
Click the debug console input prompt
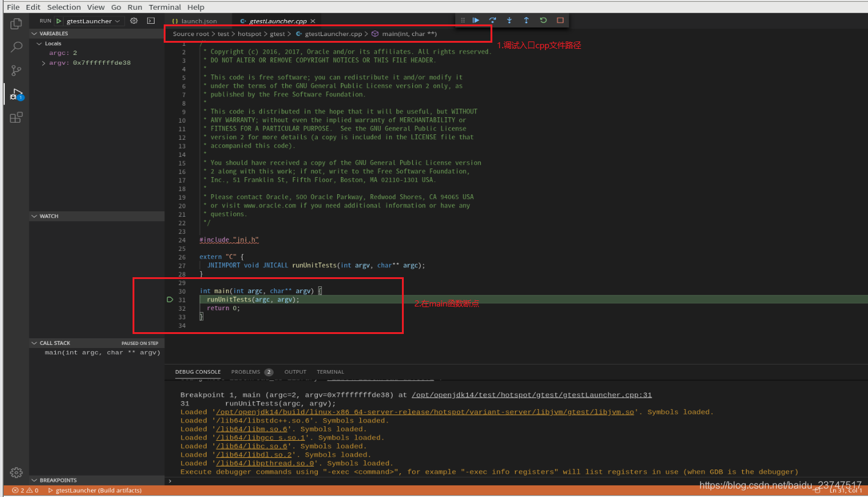[x=516, y=481]
